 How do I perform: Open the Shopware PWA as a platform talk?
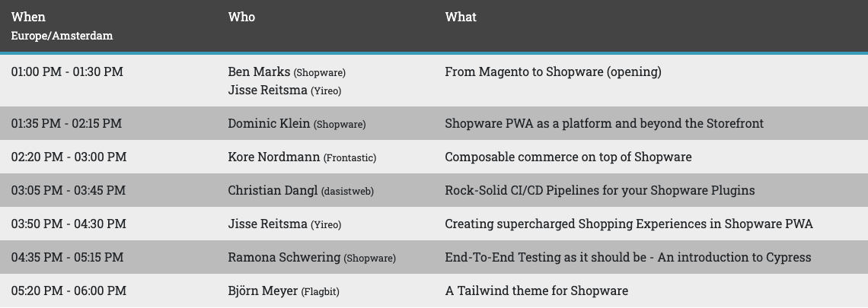(604, 124)
